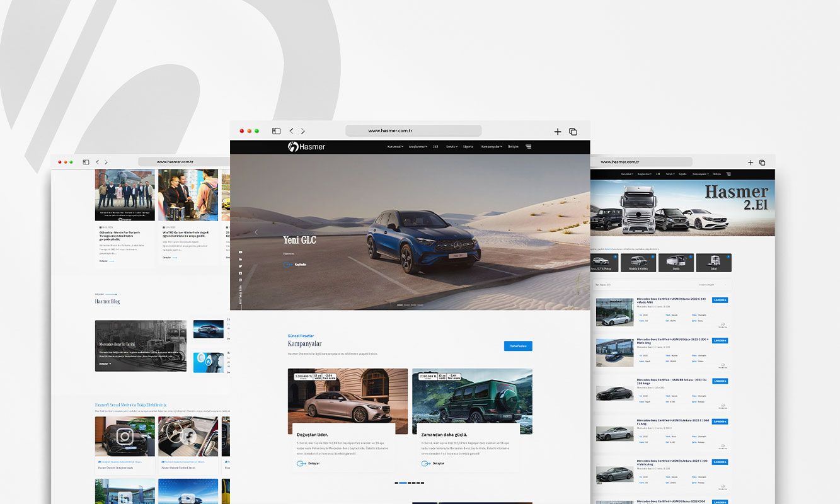Open the sort dropdown above the car listings
This screenshot has height=504, width=840.
click(x=714, y=285)
